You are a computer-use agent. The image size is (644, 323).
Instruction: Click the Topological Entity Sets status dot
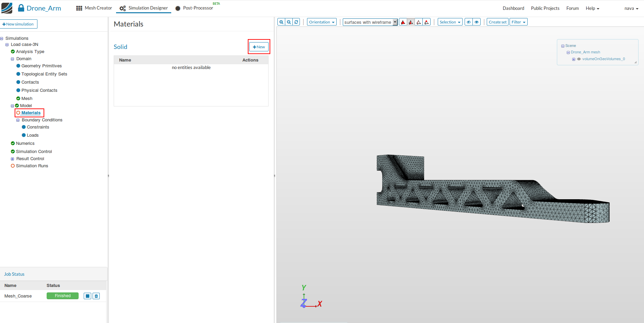18,74
